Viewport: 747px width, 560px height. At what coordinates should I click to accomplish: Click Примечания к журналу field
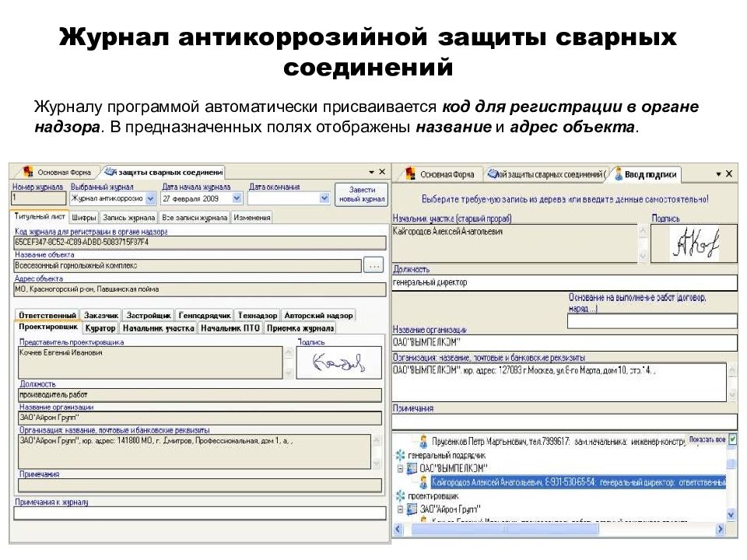pyautogui.click(x=200, y=513)
